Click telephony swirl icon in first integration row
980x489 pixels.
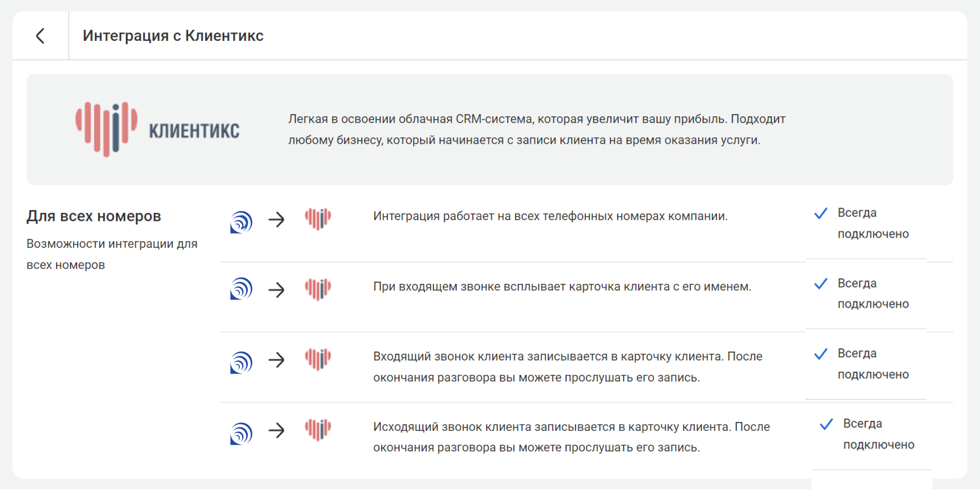(241, 222)
